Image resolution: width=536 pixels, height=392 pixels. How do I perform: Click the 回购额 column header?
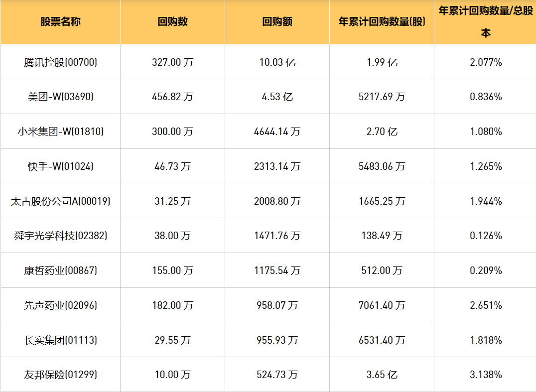277,22
